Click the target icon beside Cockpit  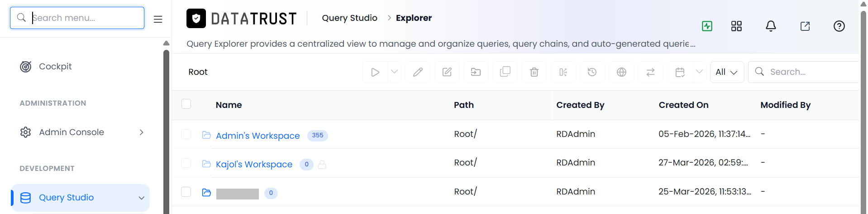coord(26,67)
